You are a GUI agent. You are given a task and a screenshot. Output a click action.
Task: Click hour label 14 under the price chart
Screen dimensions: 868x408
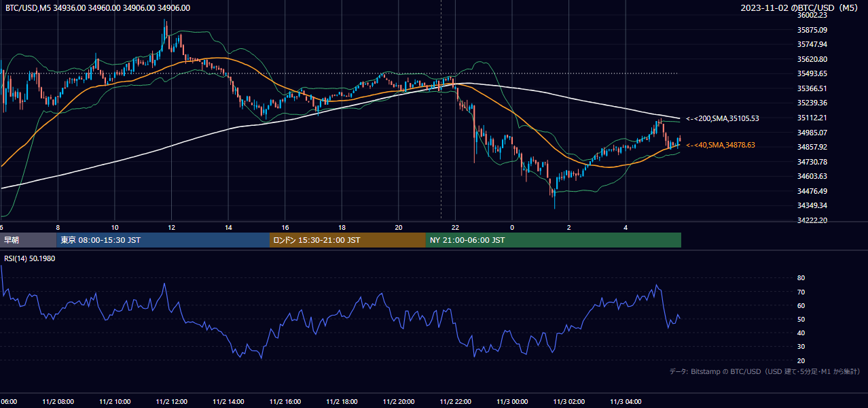pyautogui.click(x=228, y=227)
